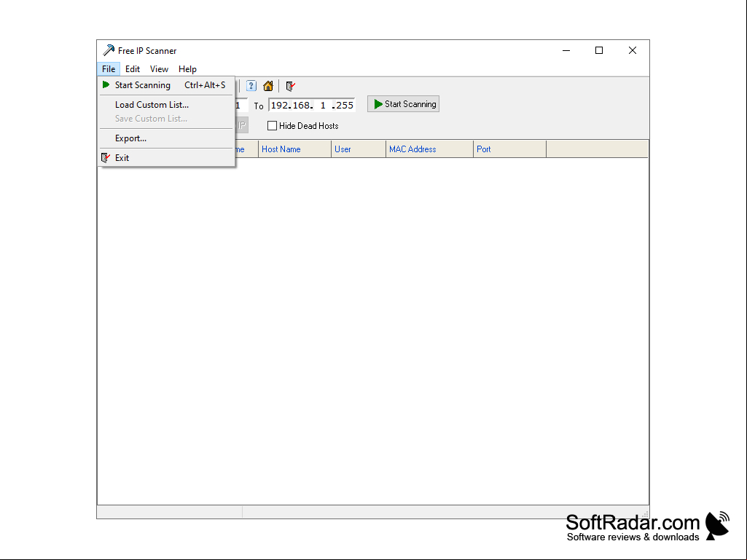Sort by the User column header
The width and height of the screenshot is (747, 560).
[359, 149]
